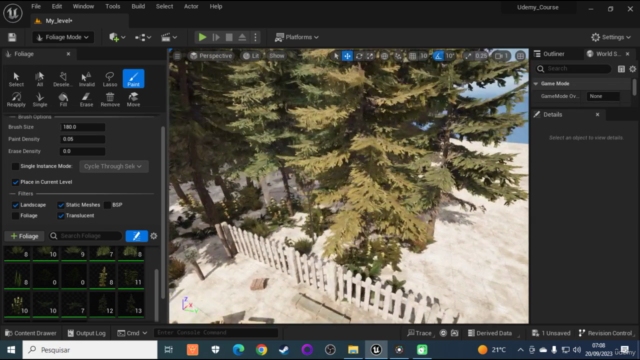Open the add content dropdown

click(117, 37)
